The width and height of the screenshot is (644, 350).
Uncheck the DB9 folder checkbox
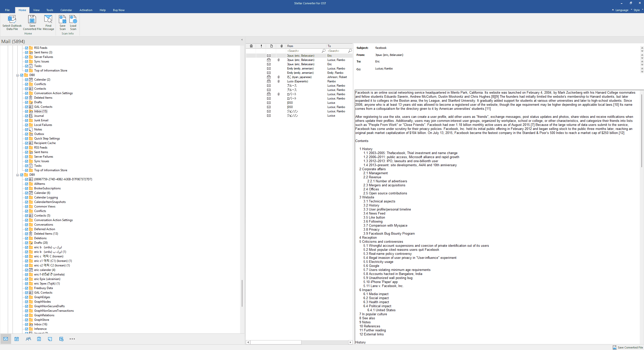[22, 175]
